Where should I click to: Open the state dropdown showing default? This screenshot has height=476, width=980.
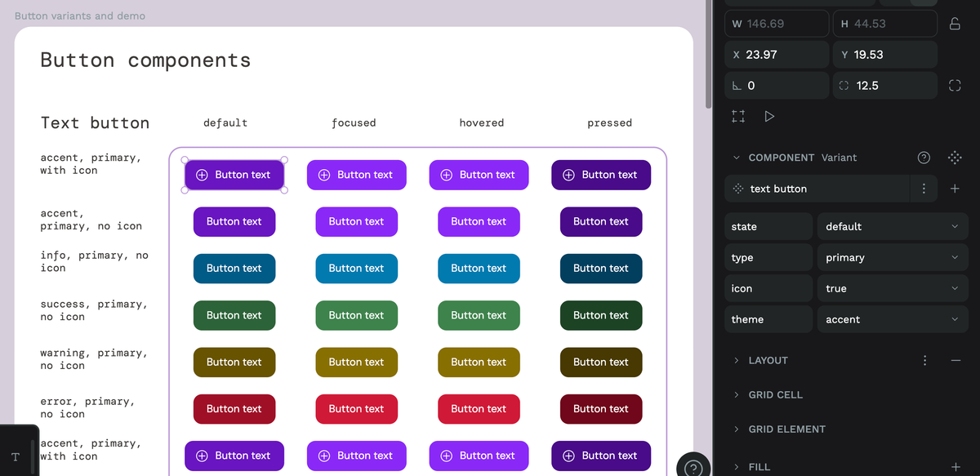[x=892, y=226]
